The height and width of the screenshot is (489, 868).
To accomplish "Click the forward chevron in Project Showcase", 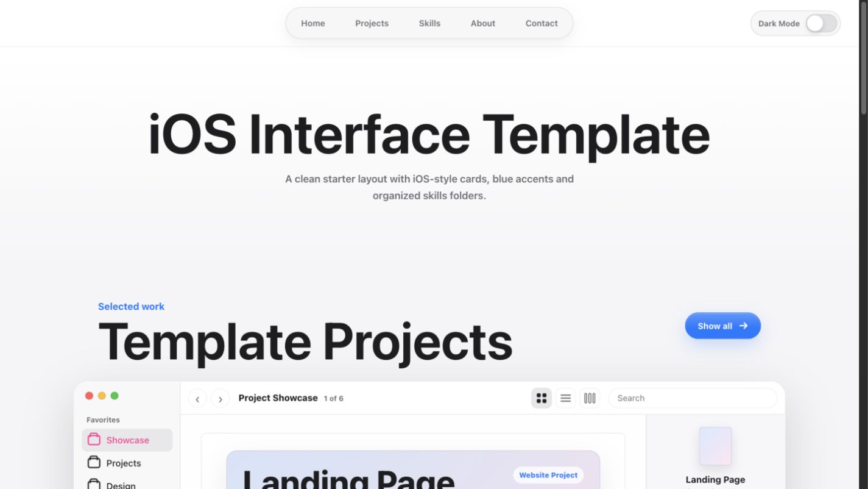I will point(220,399).
